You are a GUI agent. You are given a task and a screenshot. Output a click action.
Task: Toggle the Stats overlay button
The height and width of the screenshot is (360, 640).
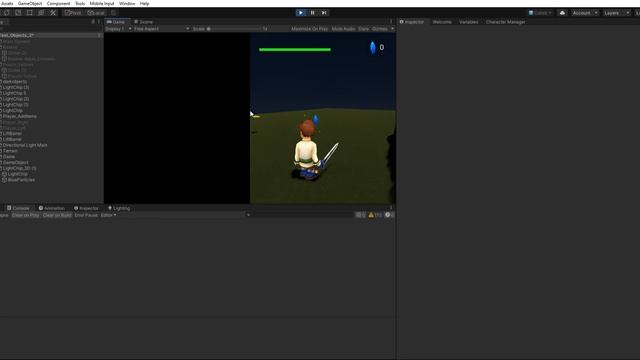(x=363, y=29)
